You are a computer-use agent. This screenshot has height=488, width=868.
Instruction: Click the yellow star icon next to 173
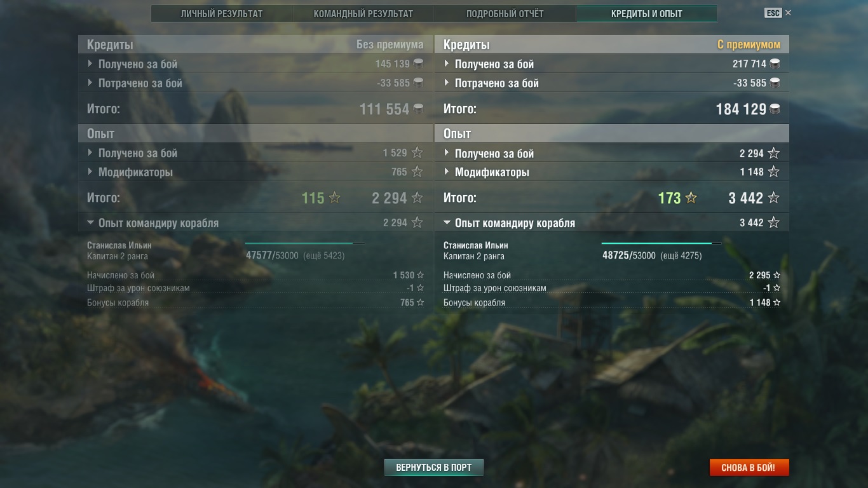(x=691, y=198)
